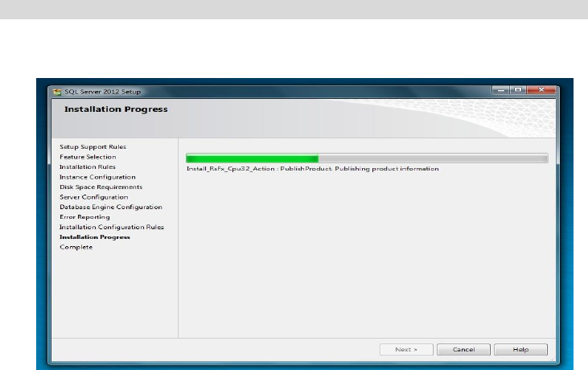Select bold Installation Progress step in sidebar
The height and width of the screenshot is (370, 588).
pos(95,237)
